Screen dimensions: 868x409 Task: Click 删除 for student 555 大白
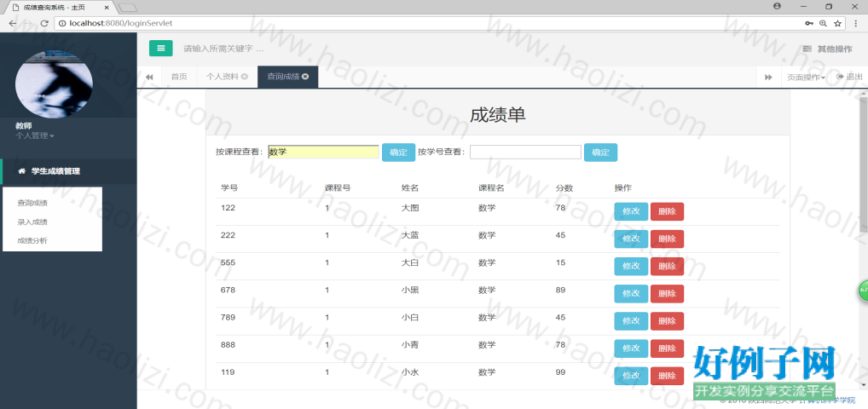[667, 266]
